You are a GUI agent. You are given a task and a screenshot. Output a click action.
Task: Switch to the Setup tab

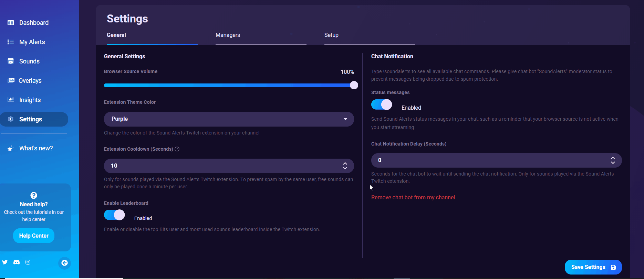[331, 35]
